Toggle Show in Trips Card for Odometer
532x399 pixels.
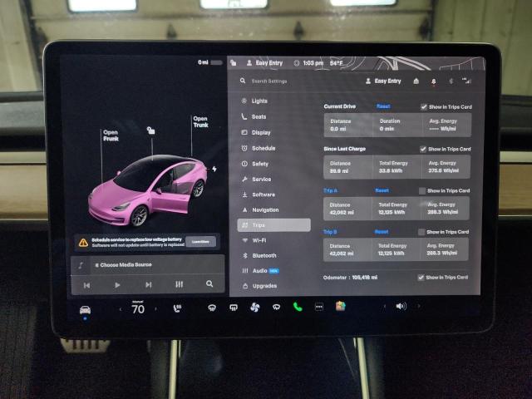point(422,277)
